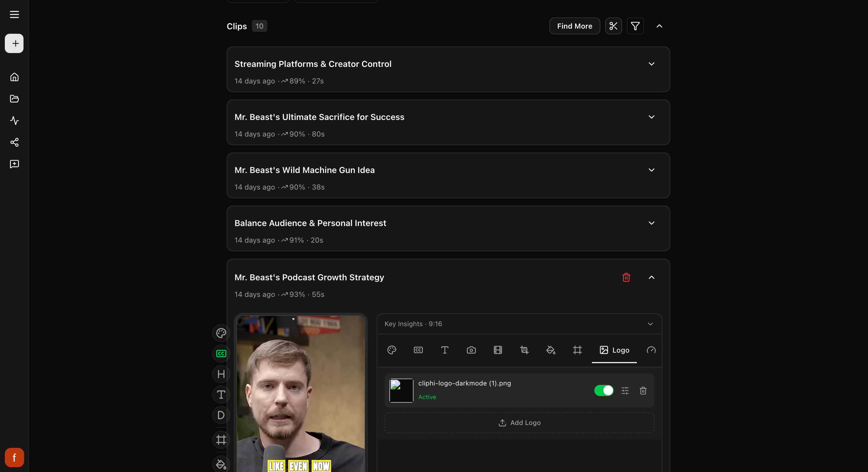Switch to the film strip tab in editor
868x472 pixels.
click(x=498, y=350)
